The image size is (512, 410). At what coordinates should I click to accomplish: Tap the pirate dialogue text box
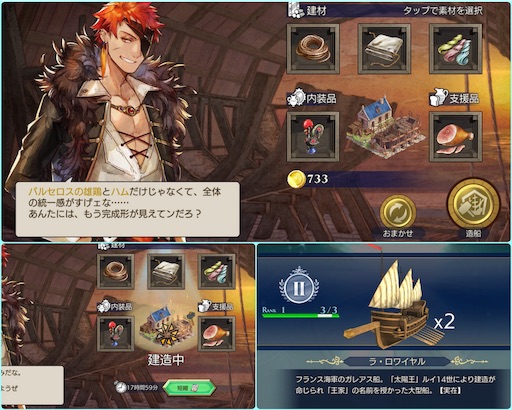(127, 209)
